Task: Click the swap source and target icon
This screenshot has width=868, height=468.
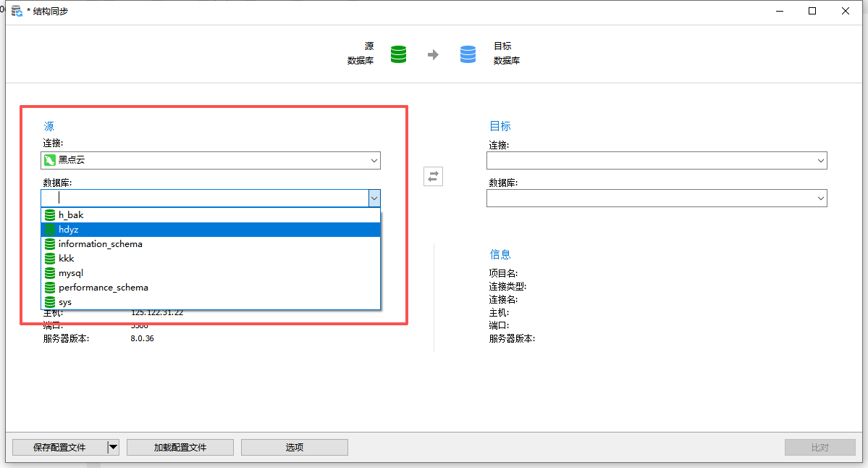Action: [x=433, y=176]
